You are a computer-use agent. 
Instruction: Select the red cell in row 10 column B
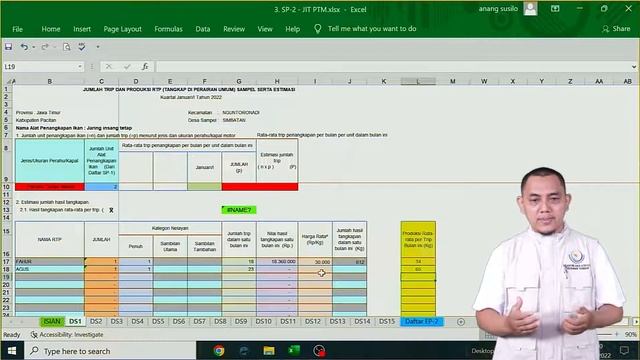(x=49, y=187)
